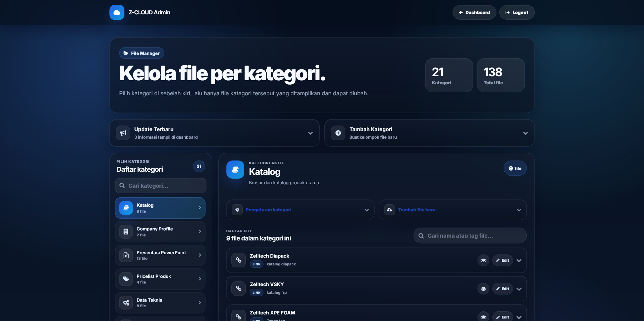Edit the Zelltech Diapack file
Screen dimensions: 644x321
tap(503, 260)
